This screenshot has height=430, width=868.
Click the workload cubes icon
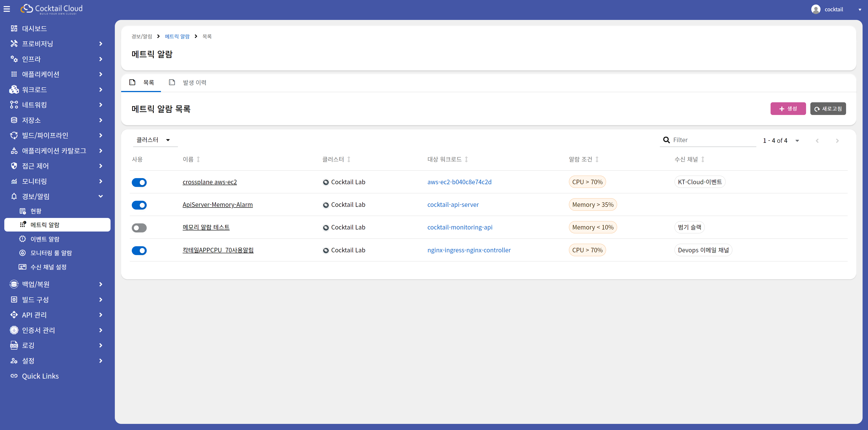click(14, 89)
